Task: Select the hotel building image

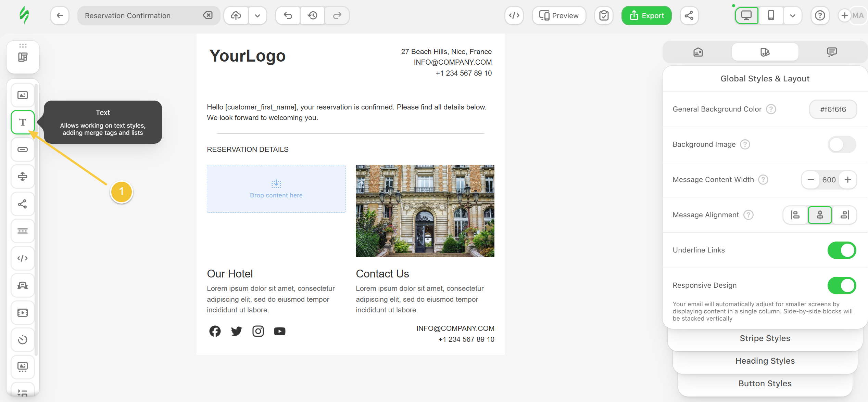Action: pyautogui.click(x=425, y=211)
